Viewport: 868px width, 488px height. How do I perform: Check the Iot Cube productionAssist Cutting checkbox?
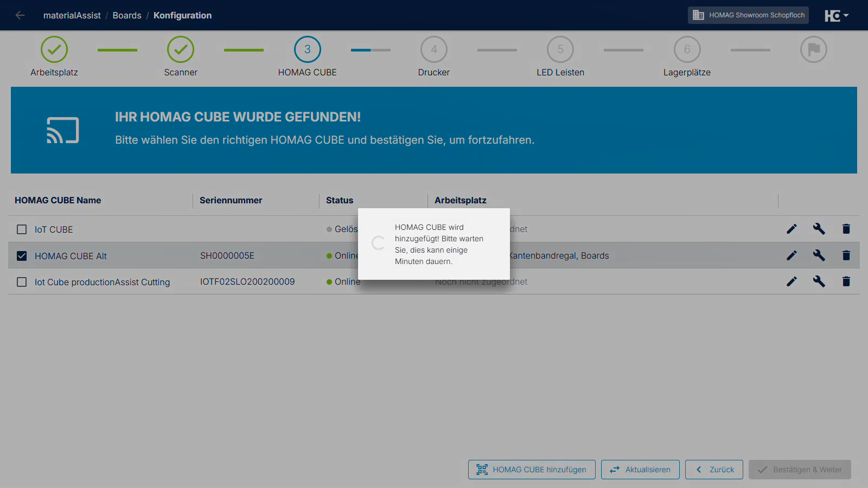(x=22, y=282)
